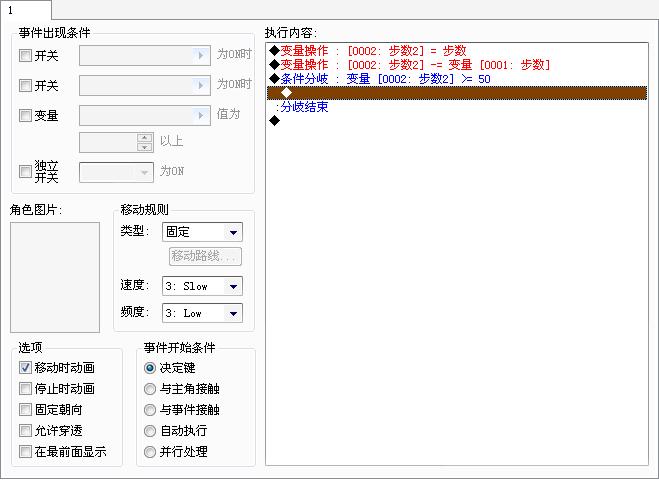Open the second switch selector field
This screenshot has height=480, width=659.
point(145,85)
